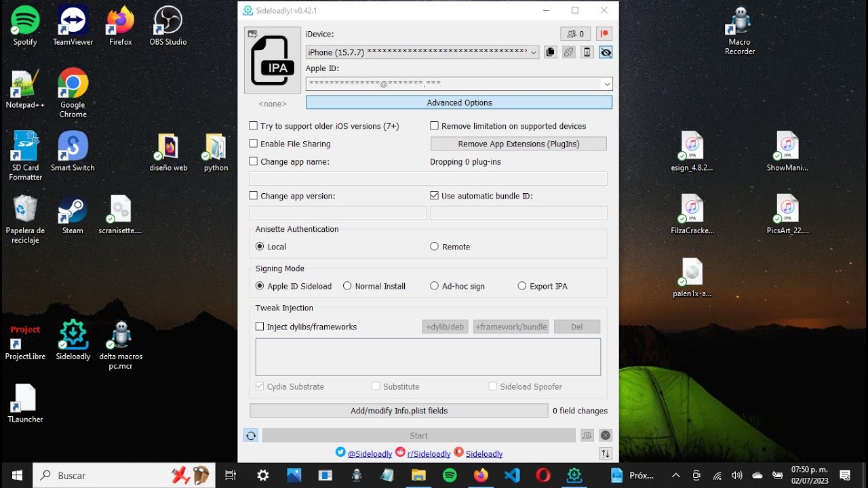Screen dimensions: 868x488
Task: Select the esign_4.8.2 IPA file
Action: pyautogui.click(x=692, y=152)
